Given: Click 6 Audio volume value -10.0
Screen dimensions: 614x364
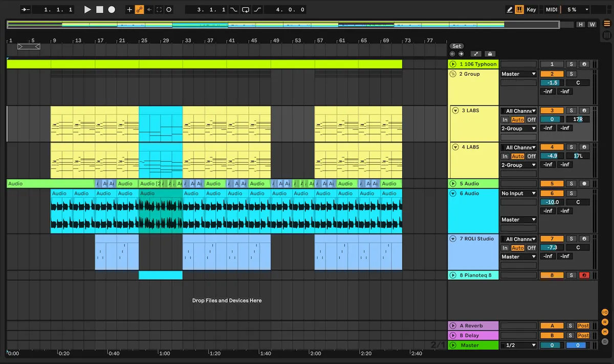Looking at the screenshot, I should (552, 202).
